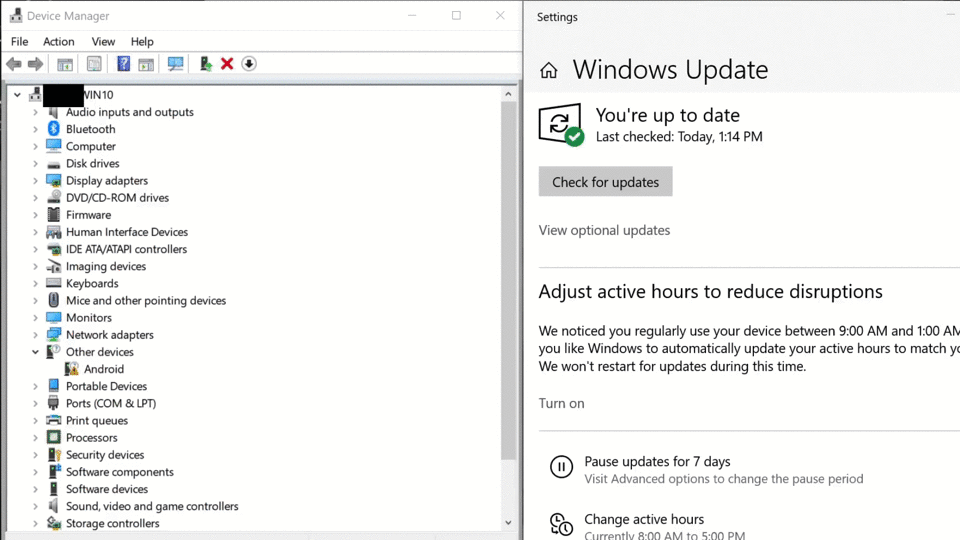Click the Properties toolbar icon

coord(94,64)
